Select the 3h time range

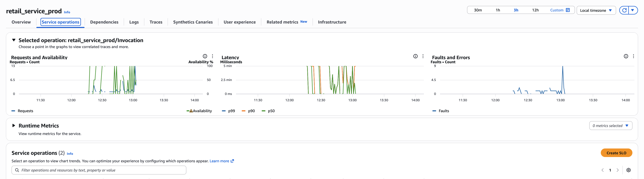(x=516, y=10)
